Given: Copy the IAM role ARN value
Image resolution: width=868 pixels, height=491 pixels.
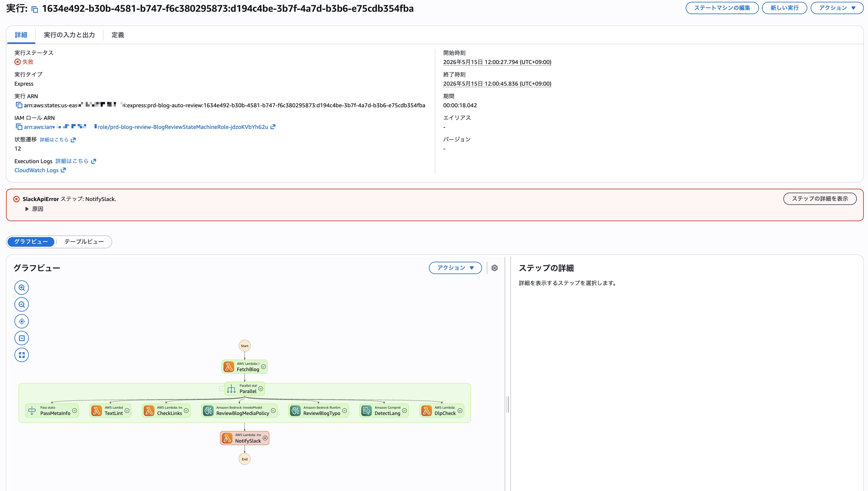Looking at the screenshot, I should [x=19, y=127].
